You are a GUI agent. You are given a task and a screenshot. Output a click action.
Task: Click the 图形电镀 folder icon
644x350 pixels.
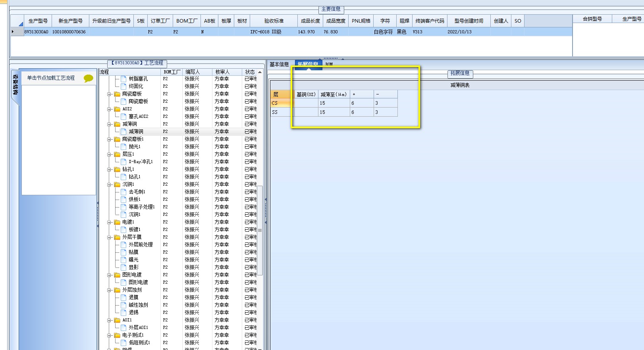pyautogui.click(x=117, y=275)
